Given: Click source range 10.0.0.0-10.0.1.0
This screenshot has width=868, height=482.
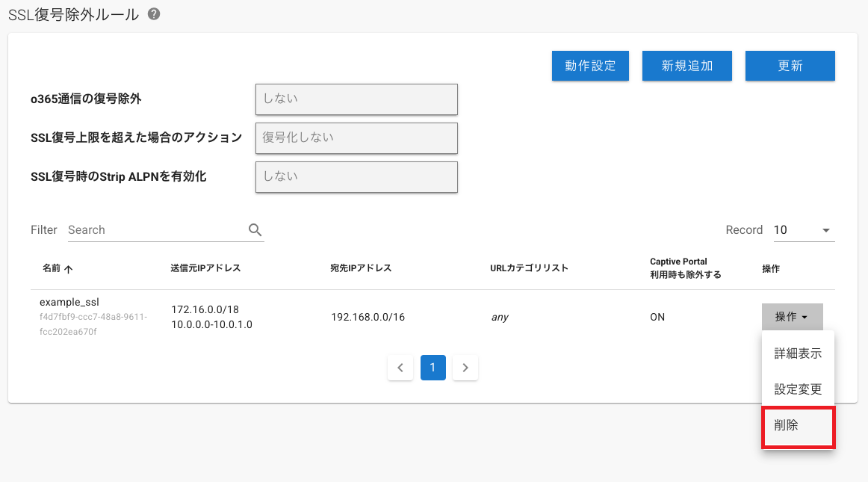Looking at the screenshot, I should coord(211,324).
